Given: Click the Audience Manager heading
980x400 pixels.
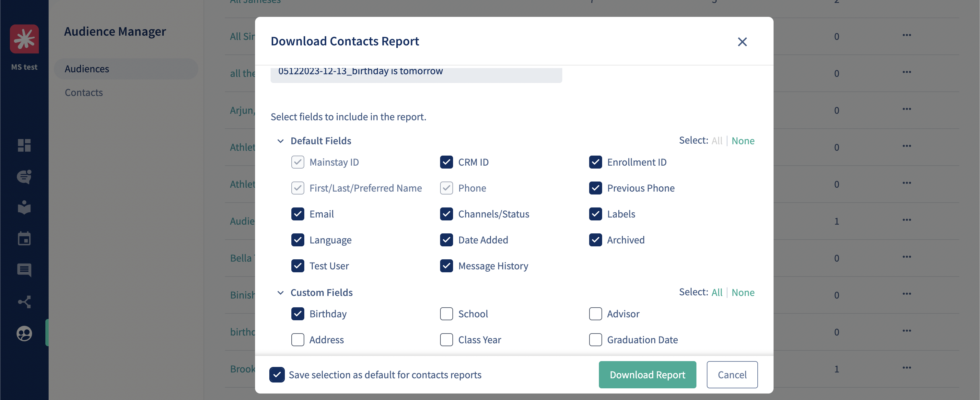Looking at the screenshot, I should tap(115, 31).
